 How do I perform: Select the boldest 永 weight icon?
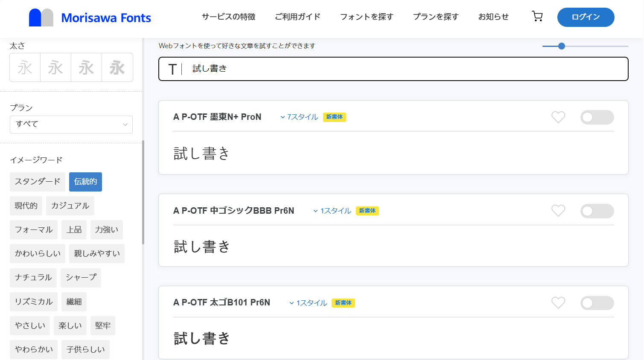[117, 67]
